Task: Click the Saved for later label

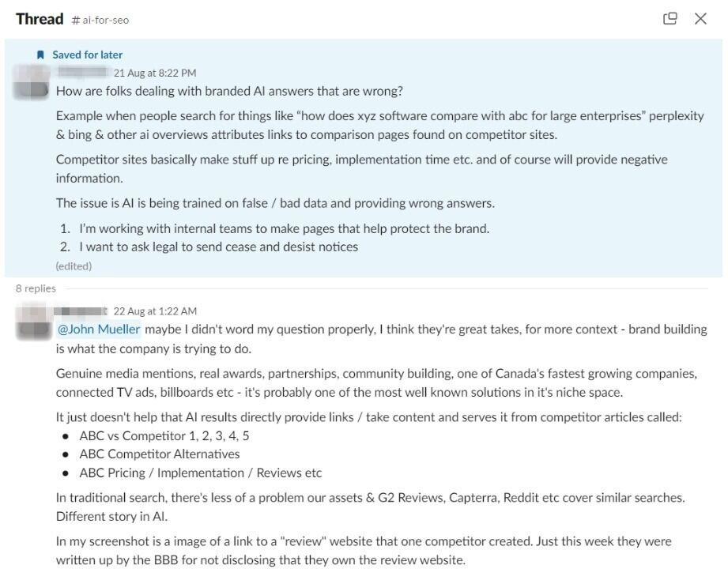Action: [x=86, y=55]
